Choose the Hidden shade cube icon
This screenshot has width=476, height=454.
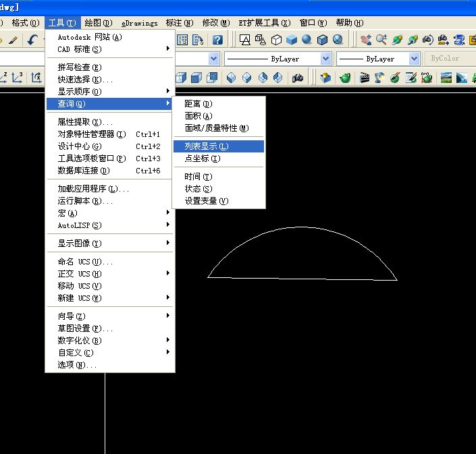276,40
